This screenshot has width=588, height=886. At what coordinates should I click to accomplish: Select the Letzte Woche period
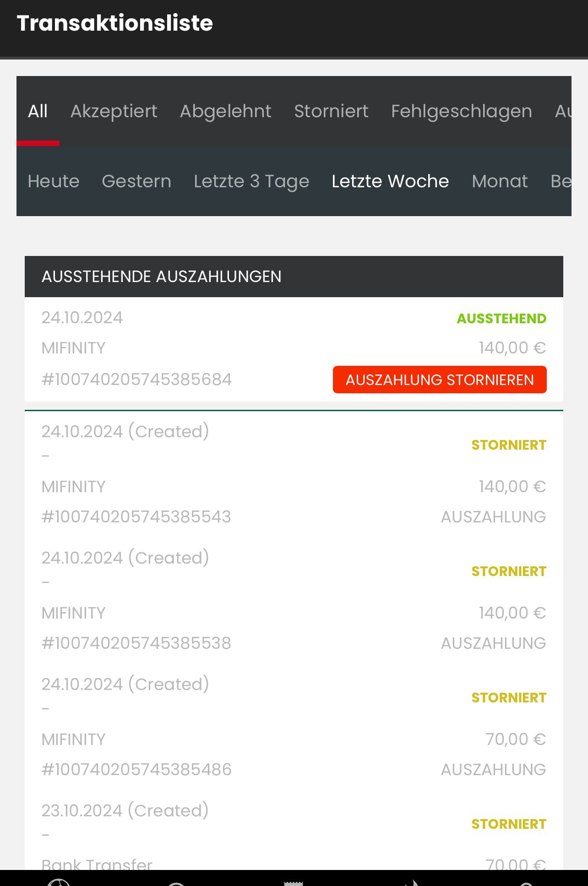(x=390, y=181)
